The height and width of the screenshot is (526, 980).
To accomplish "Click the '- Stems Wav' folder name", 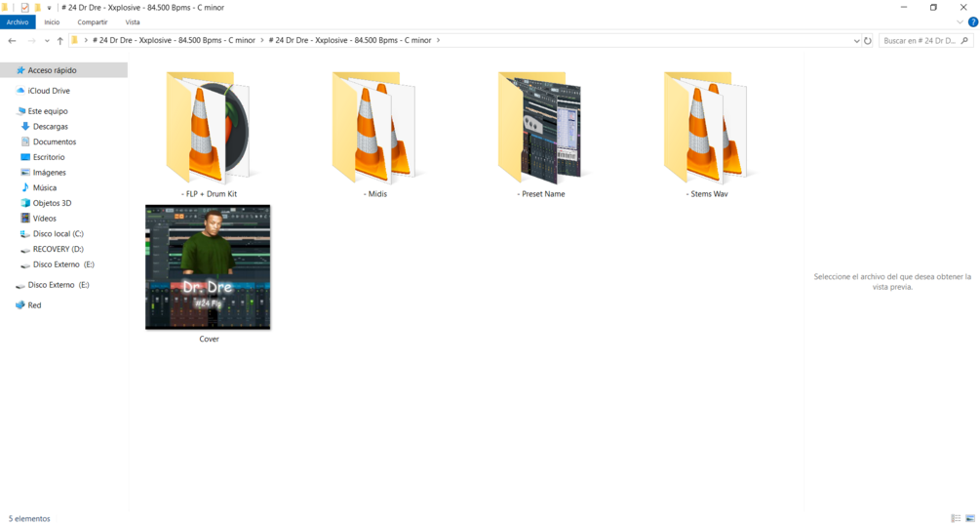I will pos(707,194).
